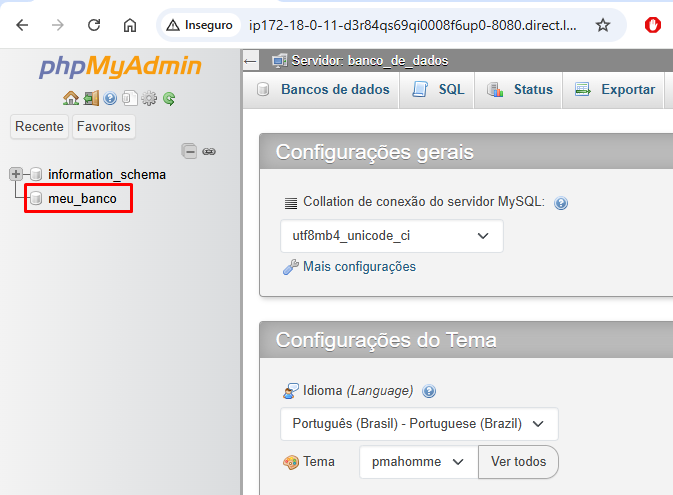Collapse all tree nodes minus icon
This screenshot has height=495, width=673.
coord(189,151)
